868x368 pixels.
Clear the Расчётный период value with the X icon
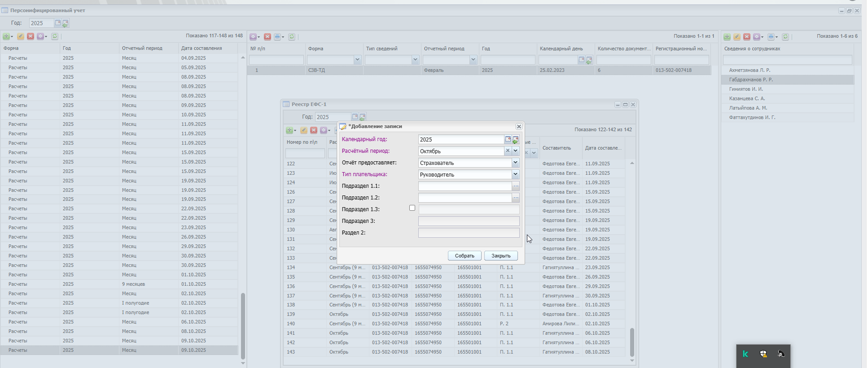(x=508, y=151)
